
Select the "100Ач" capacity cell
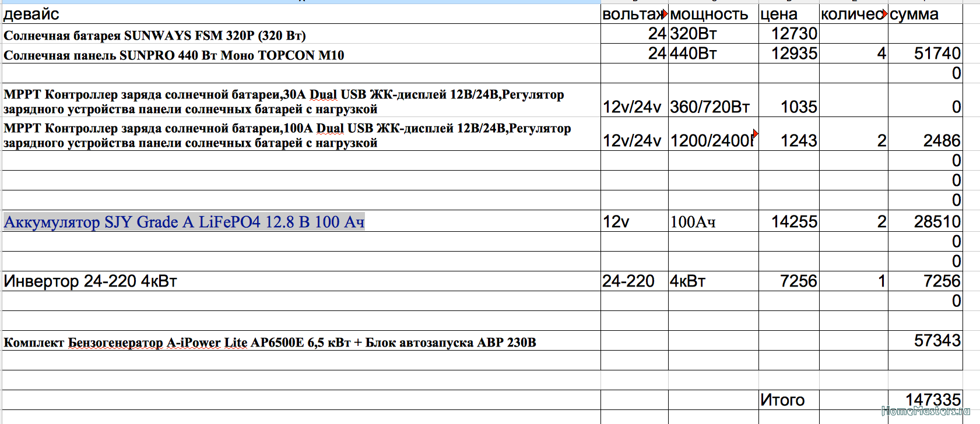click(x=714, y=221)
